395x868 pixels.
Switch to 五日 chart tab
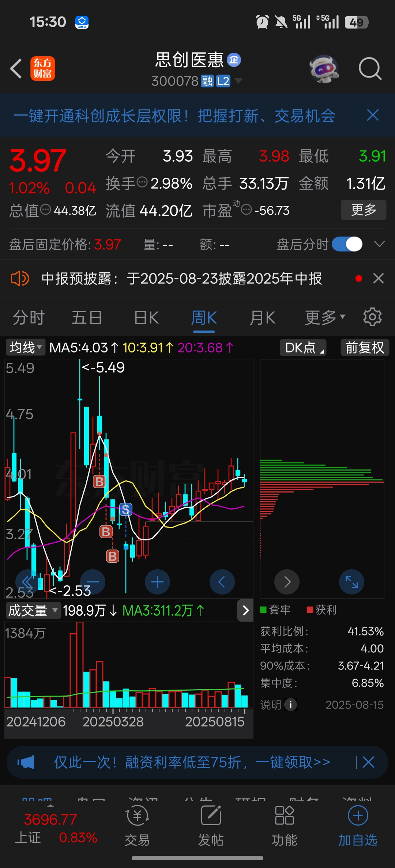click(87, 317)
